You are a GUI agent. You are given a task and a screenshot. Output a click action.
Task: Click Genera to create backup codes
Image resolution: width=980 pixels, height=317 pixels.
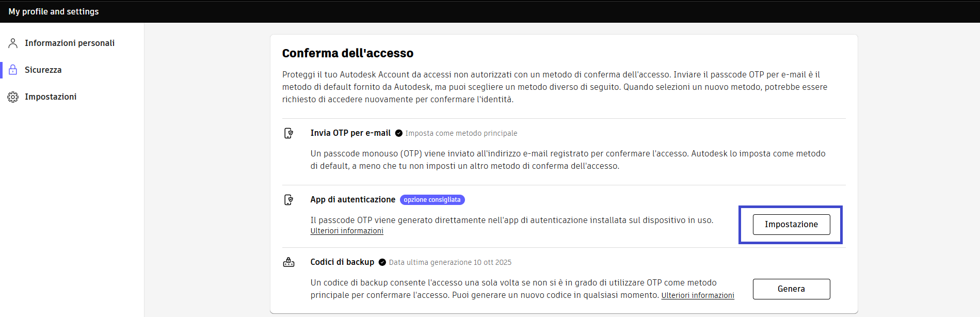tap(791, 289)
